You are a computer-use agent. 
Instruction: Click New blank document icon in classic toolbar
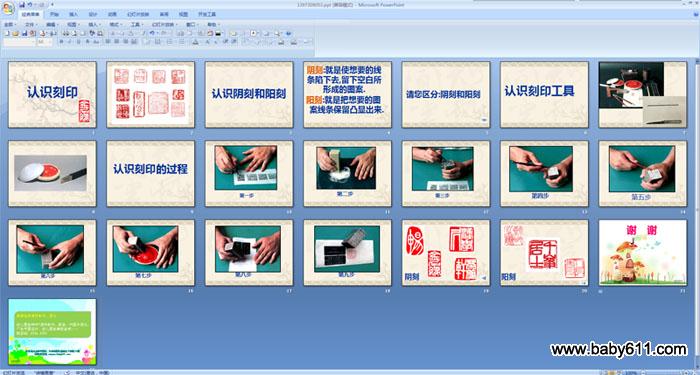point(7,33)
